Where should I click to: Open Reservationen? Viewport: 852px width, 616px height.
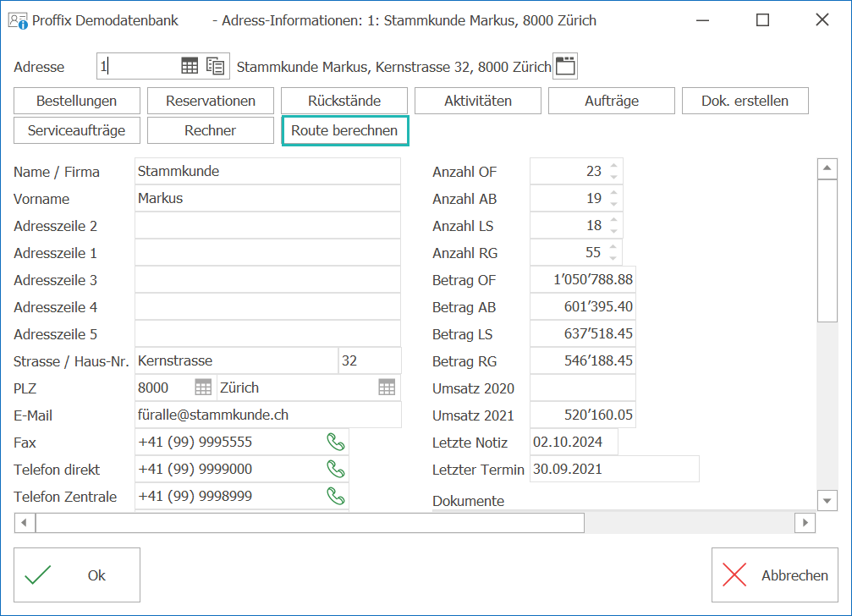coord(211,101)
